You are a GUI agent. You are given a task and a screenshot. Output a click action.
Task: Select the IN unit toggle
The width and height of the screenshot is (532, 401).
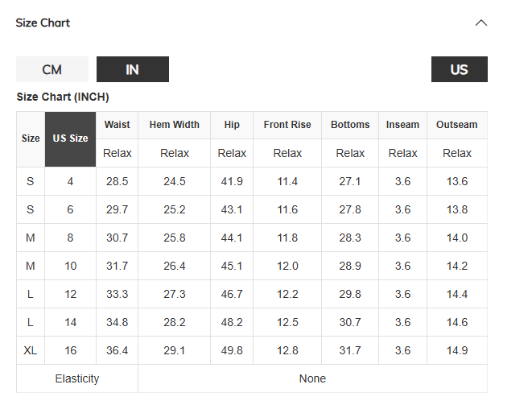[133, 69]
